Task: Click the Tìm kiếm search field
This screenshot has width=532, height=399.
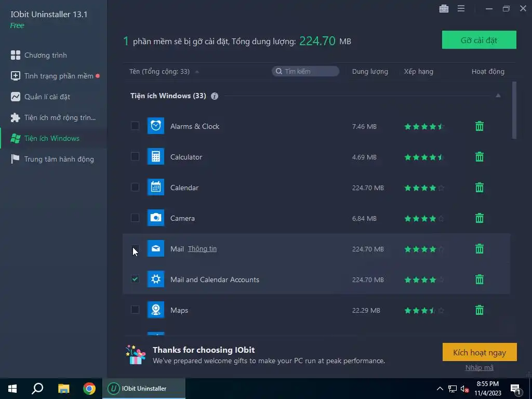Action: [x=305, y=71]
